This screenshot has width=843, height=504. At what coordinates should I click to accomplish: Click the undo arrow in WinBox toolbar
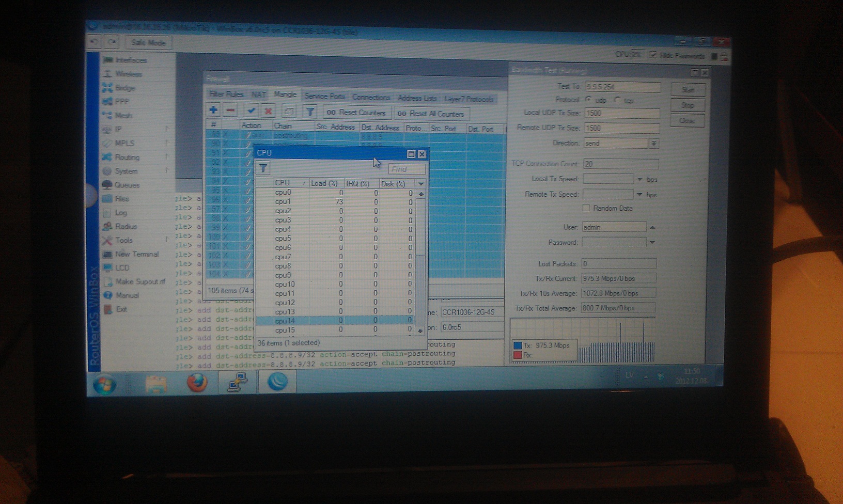click(x=95, y=42)
